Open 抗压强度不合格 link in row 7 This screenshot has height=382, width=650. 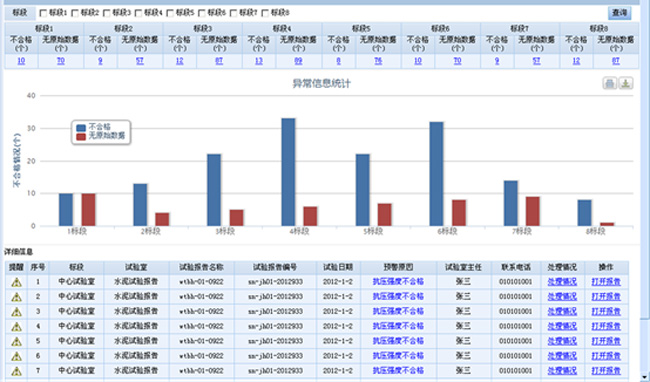398,371
